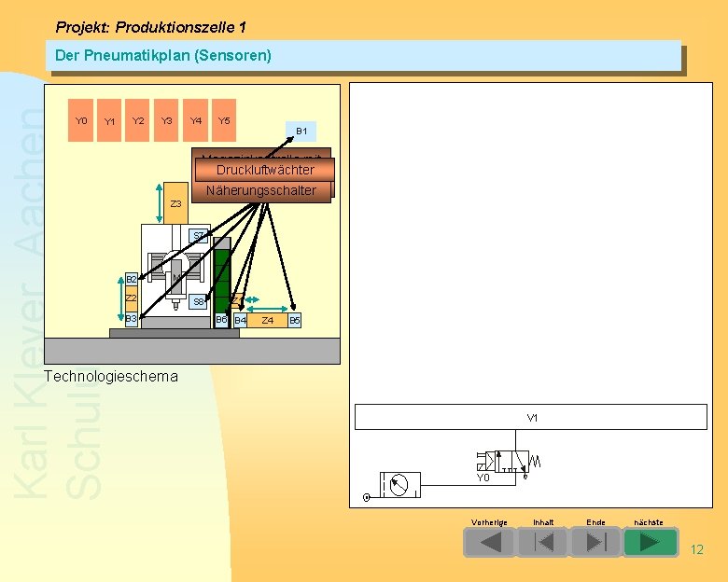Image resolution: width=728 pixels, height=582 pixels.
Task: Click the B3 sensor box
Action: 132,319
